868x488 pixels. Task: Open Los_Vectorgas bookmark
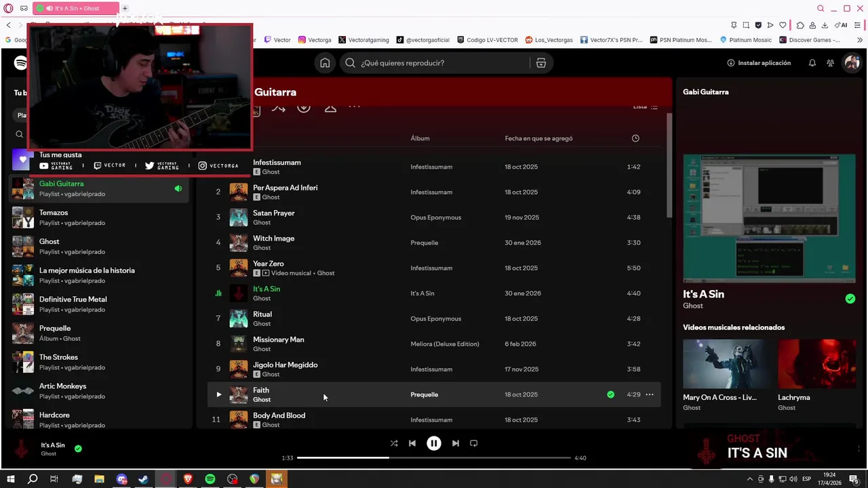[549, 40]
